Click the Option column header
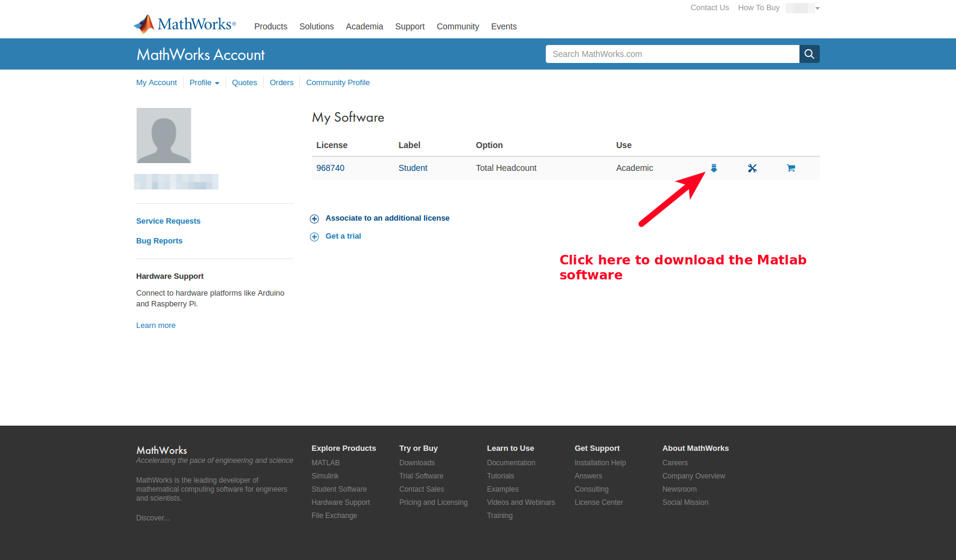This screenshot has width=956, height=560. [489, 145]
